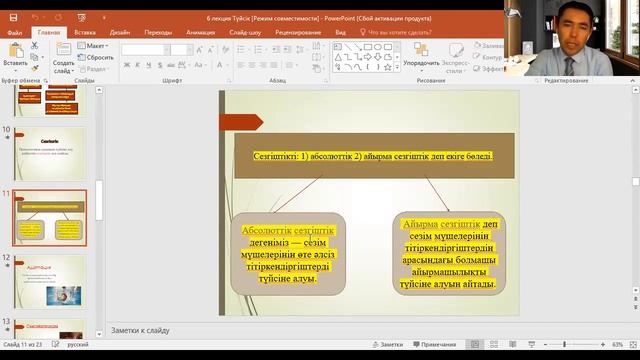640x360 pixels.
Task: Click the zoom out minus button
Action: [545, 344]
